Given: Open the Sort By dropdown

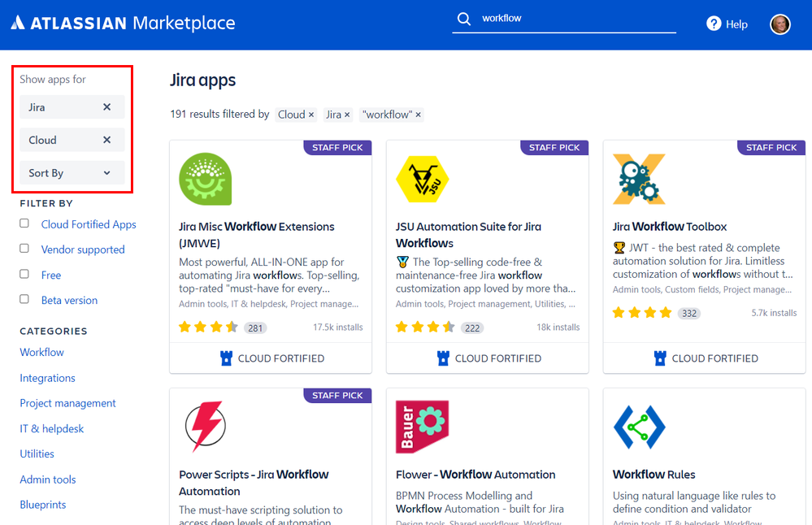Looking at the screenshot, I should tap(72, 173).
